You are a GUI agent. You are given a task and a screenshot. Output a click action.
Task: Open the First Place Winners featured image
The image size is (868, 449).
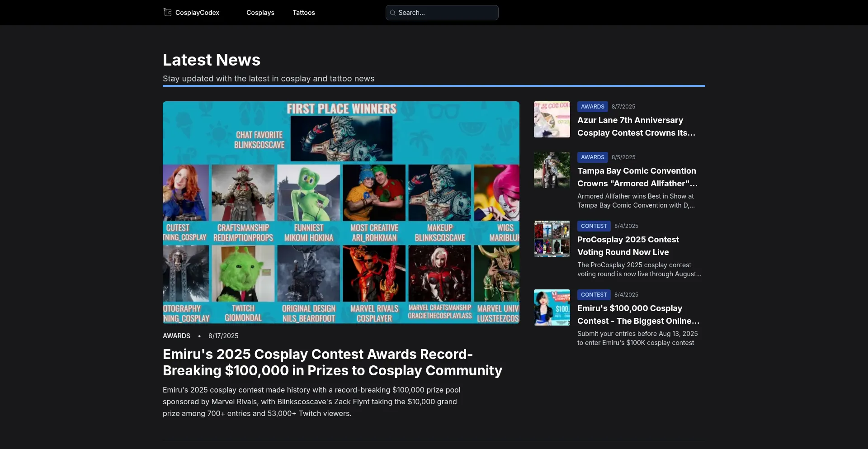tap(341, 213)
